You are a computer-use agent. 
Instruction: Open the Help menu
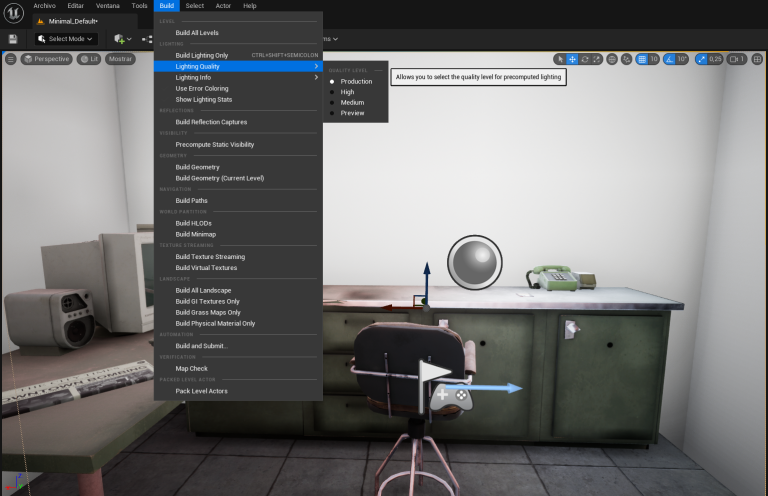coord(250,6)
